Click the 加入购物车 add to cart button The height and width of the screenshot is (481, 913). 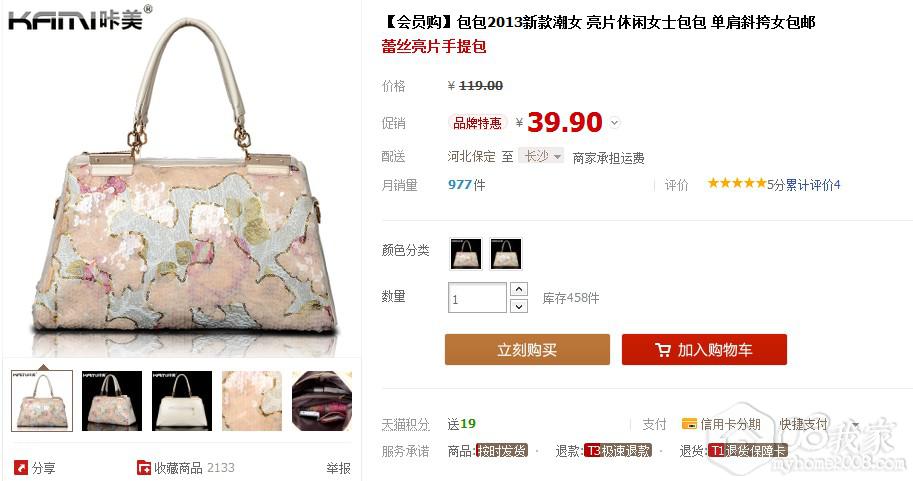704,349
